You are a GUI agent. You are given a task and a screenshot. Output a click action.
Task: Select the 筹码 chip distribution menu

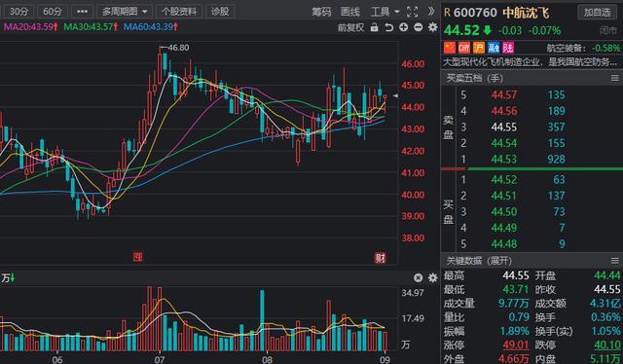321,12
